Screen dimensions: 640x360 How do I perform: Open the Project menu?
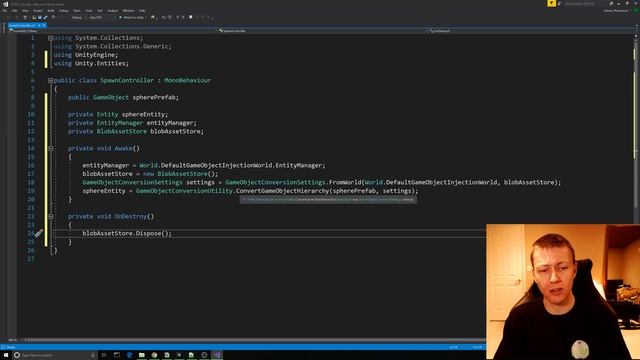coord(38,11)
